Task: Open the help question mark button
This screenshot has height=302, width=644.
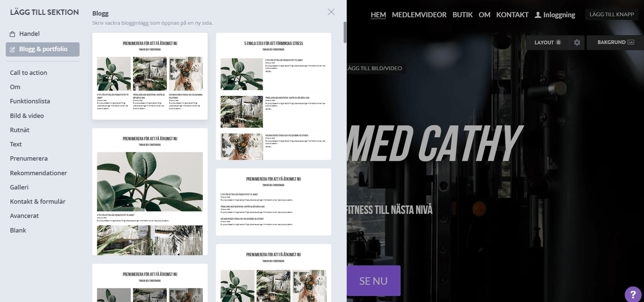Action: (632, 294)
